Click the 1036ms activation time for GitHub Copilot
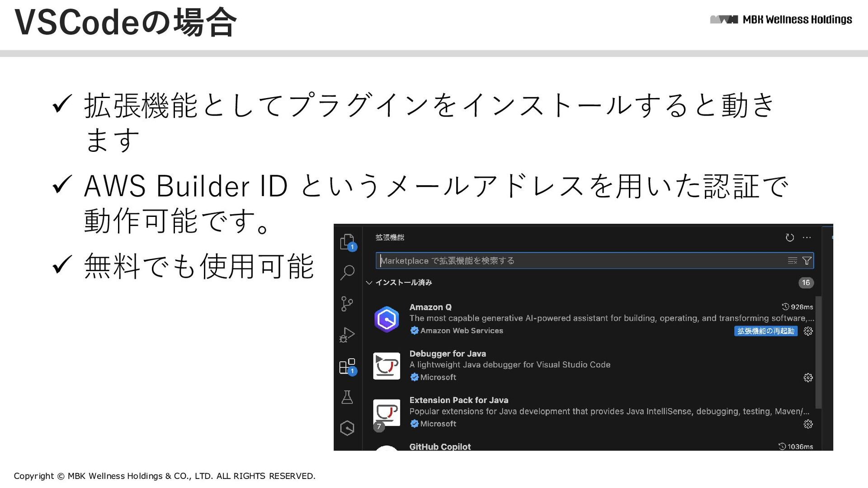The width and height of the screenshot is (868, 488). pos(796,447)
